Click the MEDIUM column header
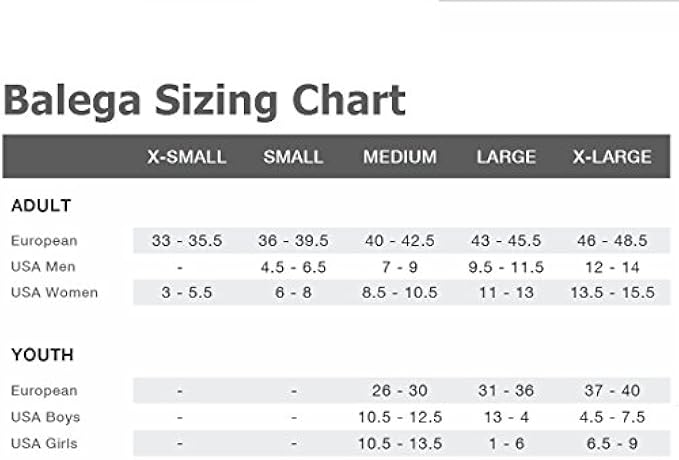This screenshot has height=460, width=679. [x=399, y=157]
